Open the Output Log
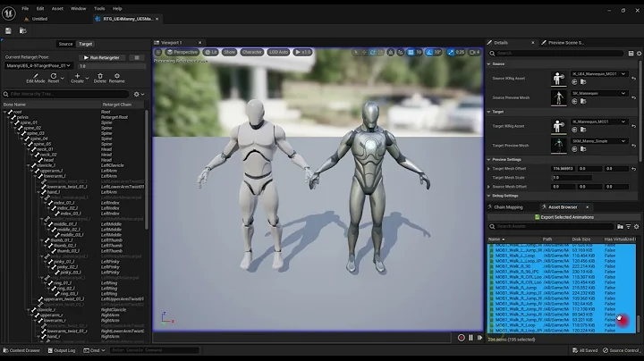 [62, 350]
